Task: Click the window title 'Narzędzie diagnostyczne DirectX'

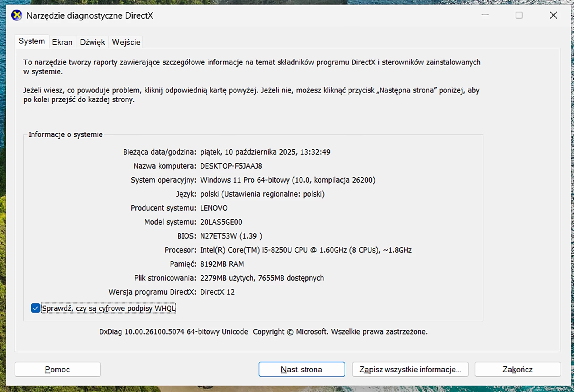Action: 90,15
